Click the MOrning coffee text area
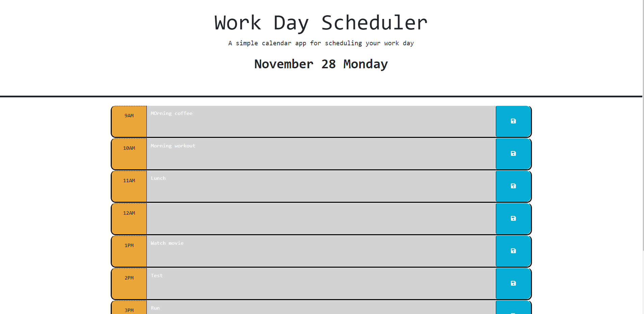Viewport: 644px width, 314px height. 321,121
